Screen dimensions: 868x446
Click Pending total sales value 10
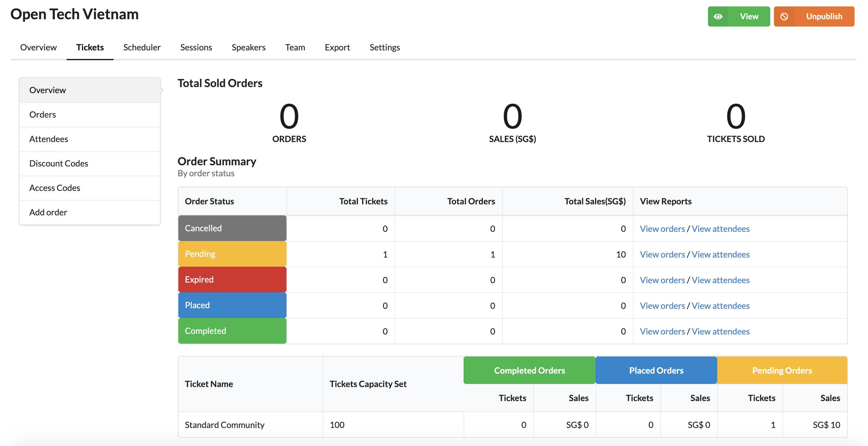(621, 254)
